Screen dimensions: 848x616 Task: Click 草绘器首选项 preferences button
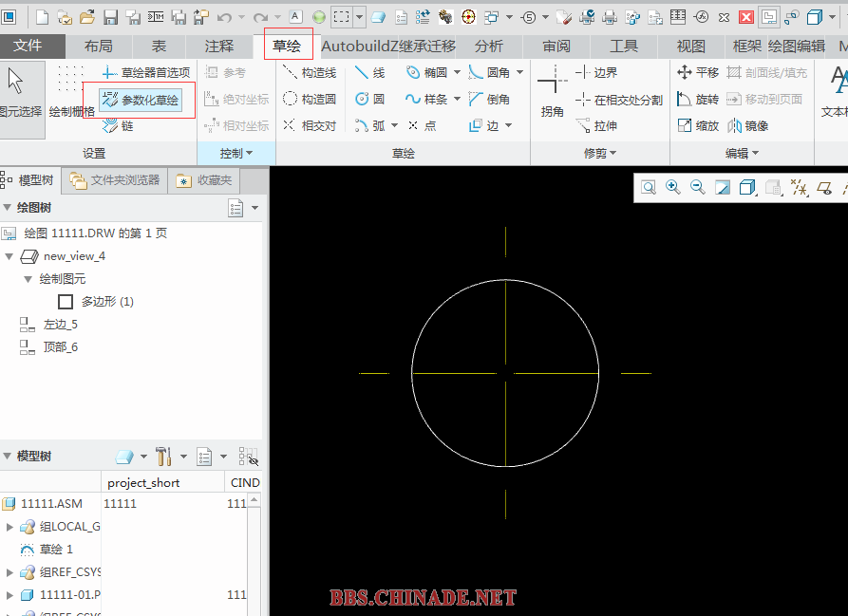tap(146, 72)
